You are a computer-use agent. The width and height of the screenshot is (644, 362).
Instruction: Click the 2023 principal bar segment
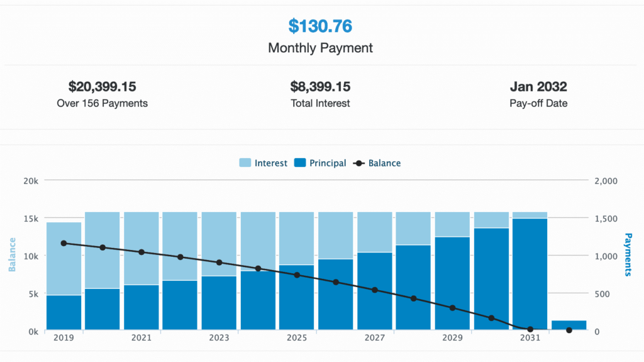[x=219, y=303]
